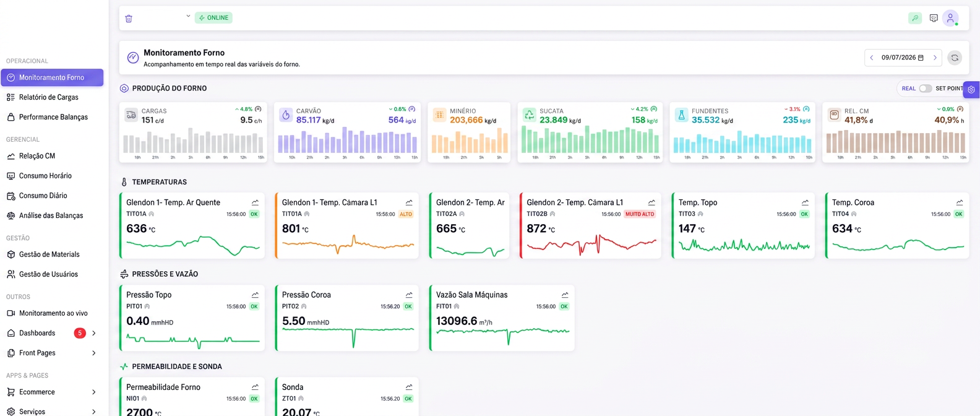Screen dimensions: 980x416
Task: Click the CARGAS card truck icon
Action: click(x=131, y=115)
